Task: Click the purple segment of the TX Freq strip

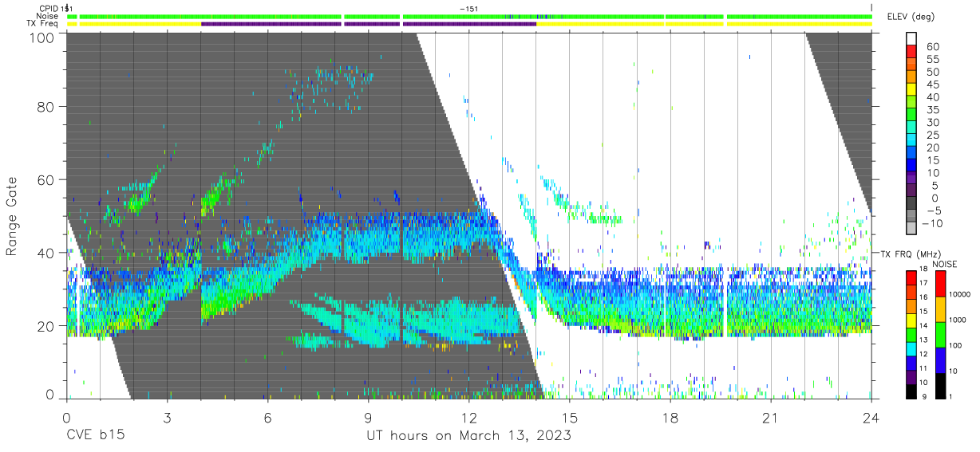Action: [369, 24]
